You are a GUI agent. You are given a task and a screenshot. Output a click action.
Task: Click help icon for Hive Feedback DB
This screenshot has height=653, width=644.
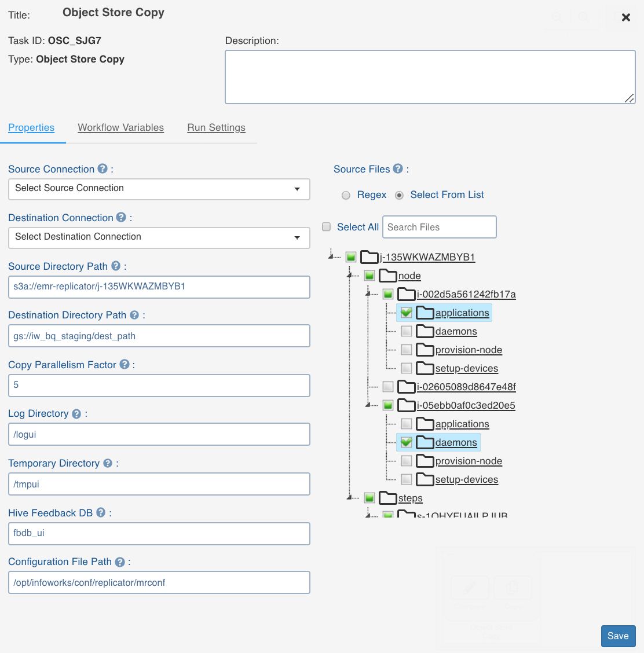(x=101, y=512)
